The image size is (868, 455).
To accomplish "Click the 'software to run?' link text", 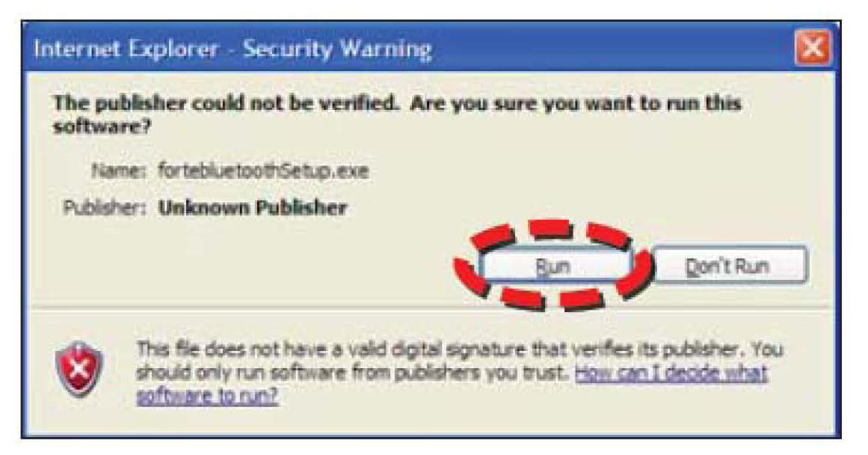I will coord(207,395).
